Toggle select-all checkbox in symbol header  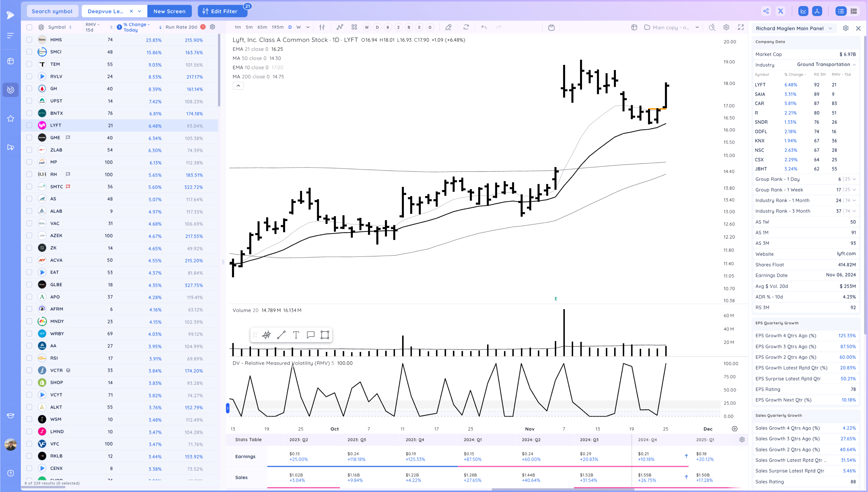coord(29,27)
